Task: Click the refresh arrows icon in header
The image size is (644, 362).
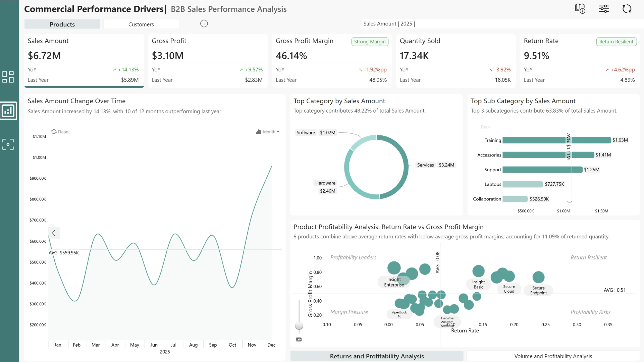Action: click(627, 9)
